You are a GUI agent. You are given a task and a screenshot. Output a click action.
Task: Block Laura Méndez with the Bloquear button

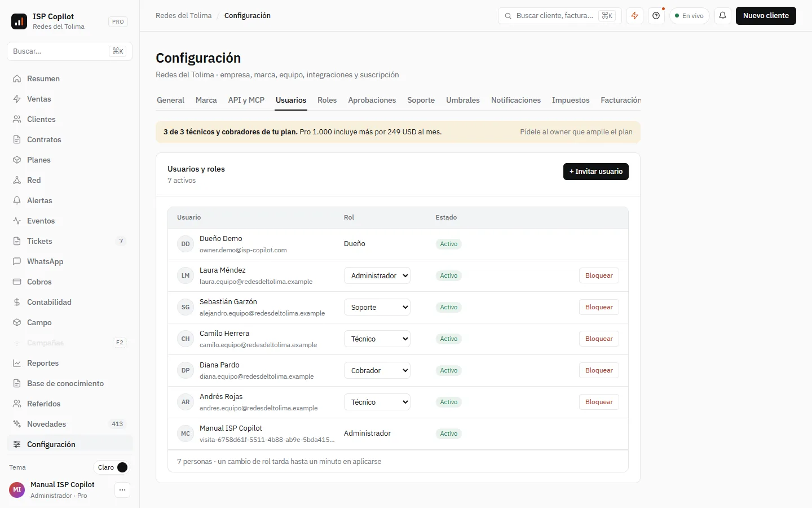(x=599, y=275)
